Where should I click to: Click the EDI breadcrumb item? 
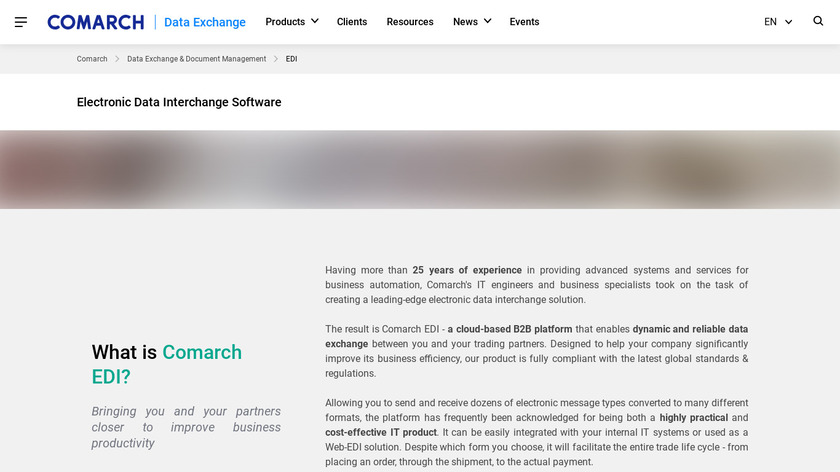click(x=291, y=59)
